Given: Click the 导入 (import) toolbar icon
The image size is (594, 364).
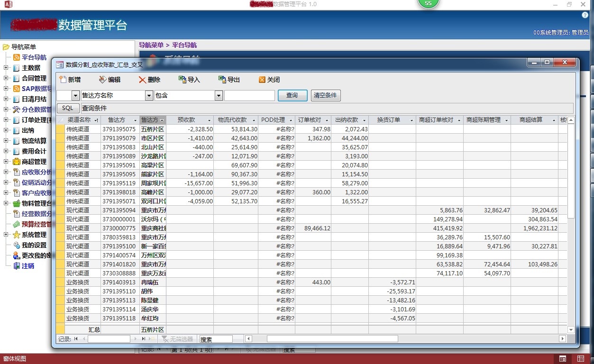Looking at the screenshot, I should pos(182,80).
